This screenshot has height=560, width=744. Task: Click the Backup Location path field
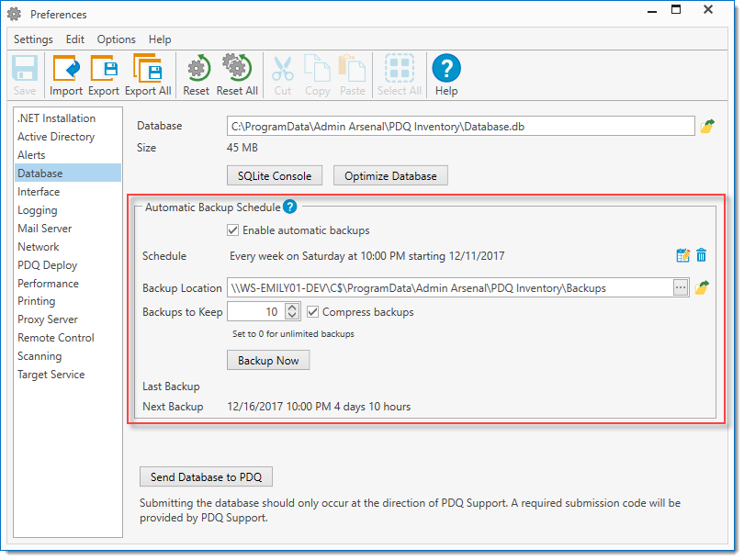point(450,287)
